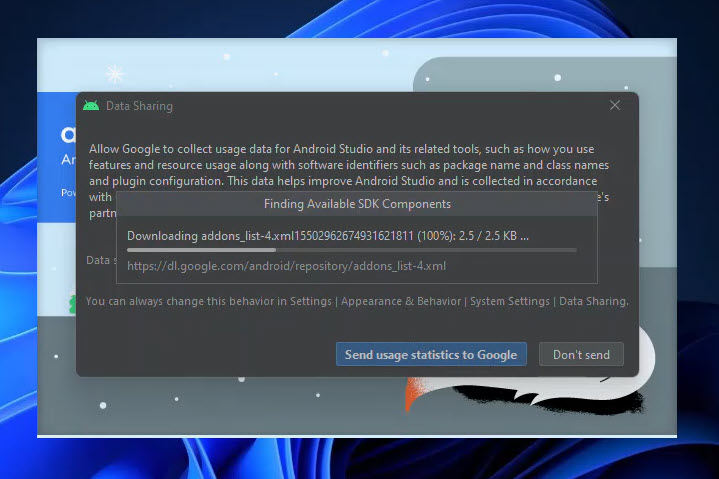Click the Finding Available SDK Components title

click(x=357, y=204)
